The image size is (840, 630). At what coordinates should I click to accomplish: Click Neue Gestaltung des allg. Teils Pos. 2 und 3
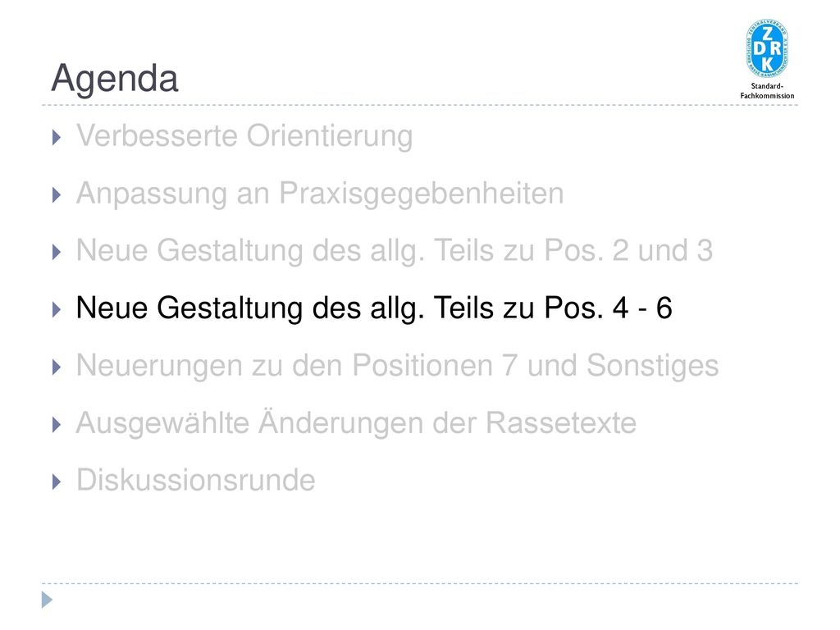[395, 251]
